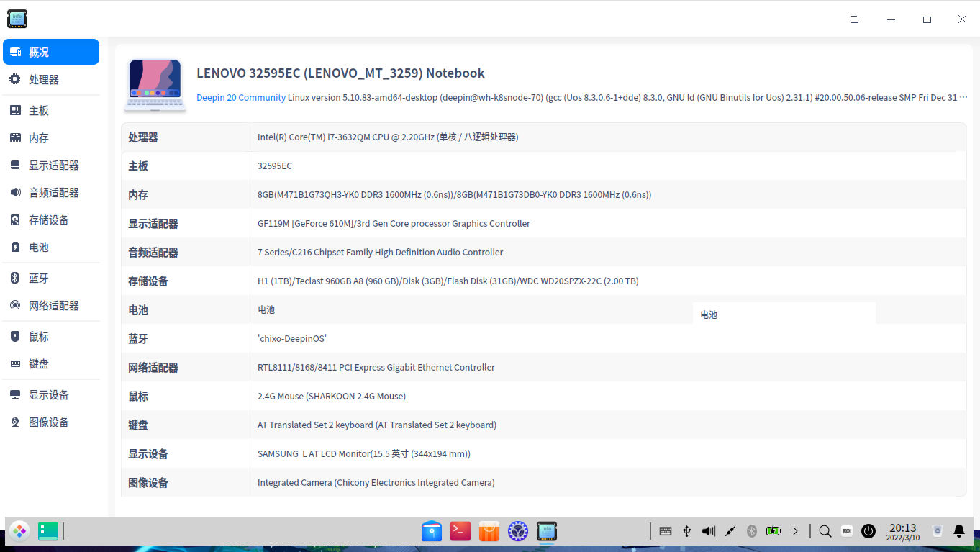The height and width of the screenshot is (552, 980).
Task: Click the SAMSUNG LCD Monitor value
Action: click(x=364, y=453)
